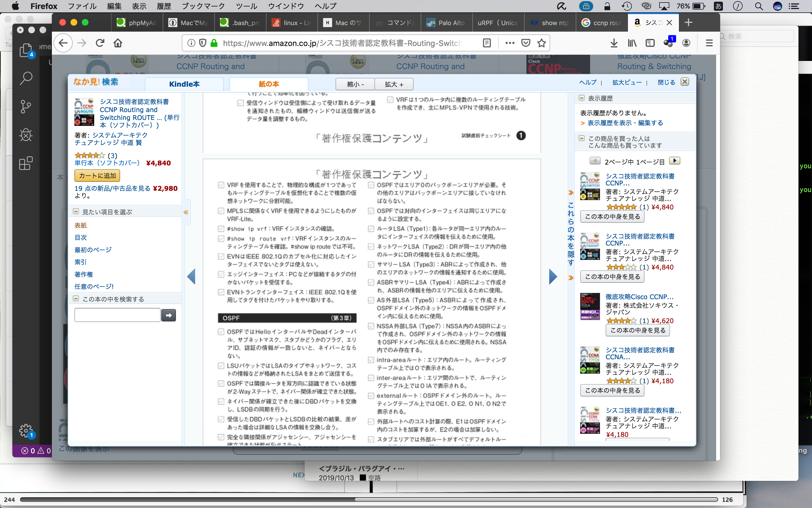Show site security padlock info

click(x=214, y=43)
